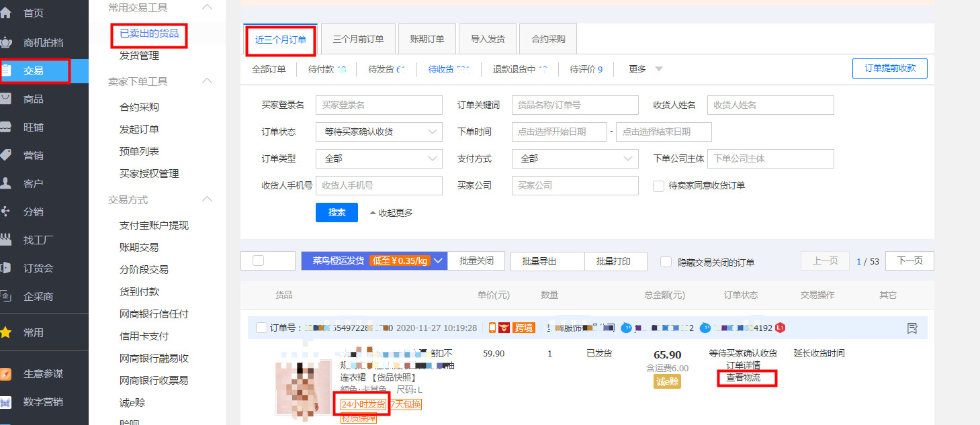The height and width of the screenshot is (425, 980).
Task: Select the checkbox next to the 订单号
Action: click(261, 328)
